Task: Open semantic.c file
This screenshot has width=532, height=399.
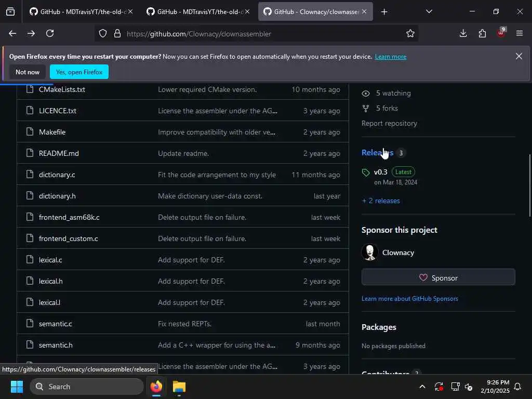Action: pyautogui.click(x=55, y=324)
